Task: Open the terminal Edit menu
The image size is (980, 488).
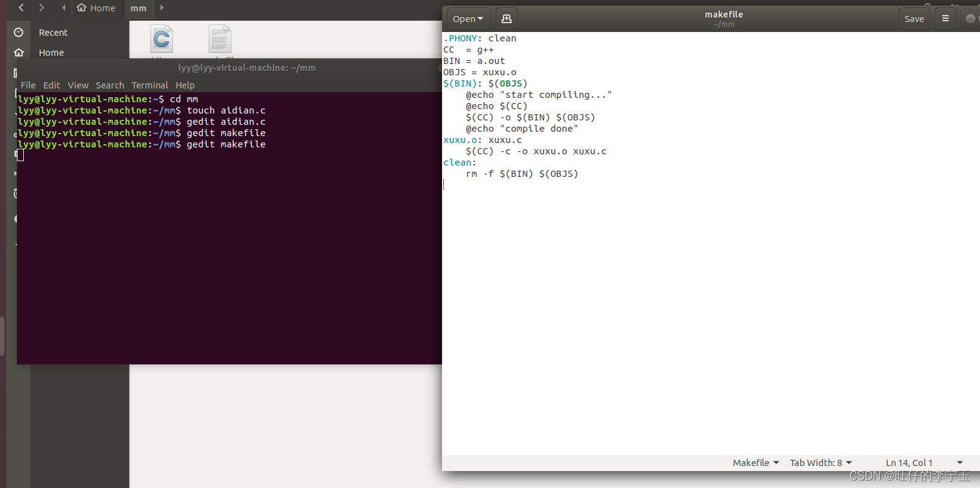Action: [x=51, y=85]
